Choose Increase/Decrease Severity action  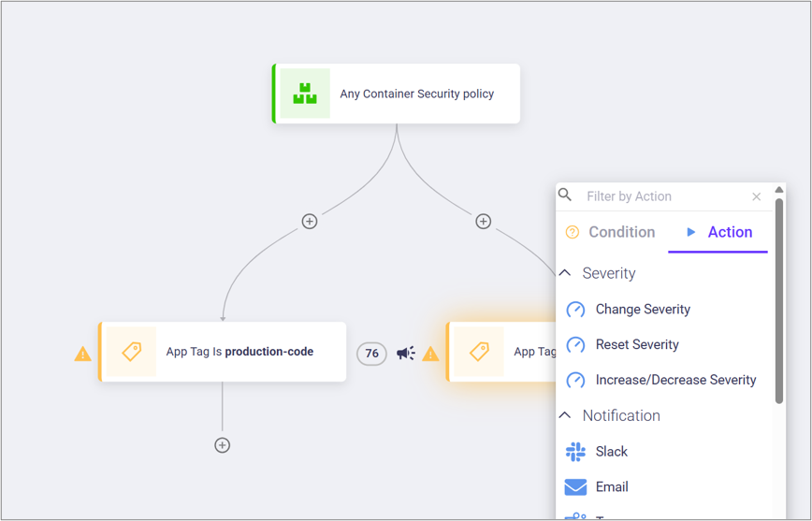(x=675, y=381)
